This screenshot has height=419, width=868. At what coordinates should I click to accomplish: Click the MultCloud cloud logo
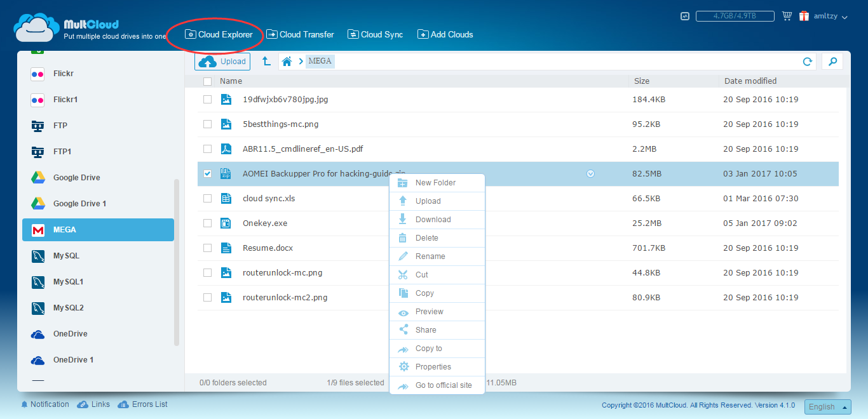[x=37, y=27]
